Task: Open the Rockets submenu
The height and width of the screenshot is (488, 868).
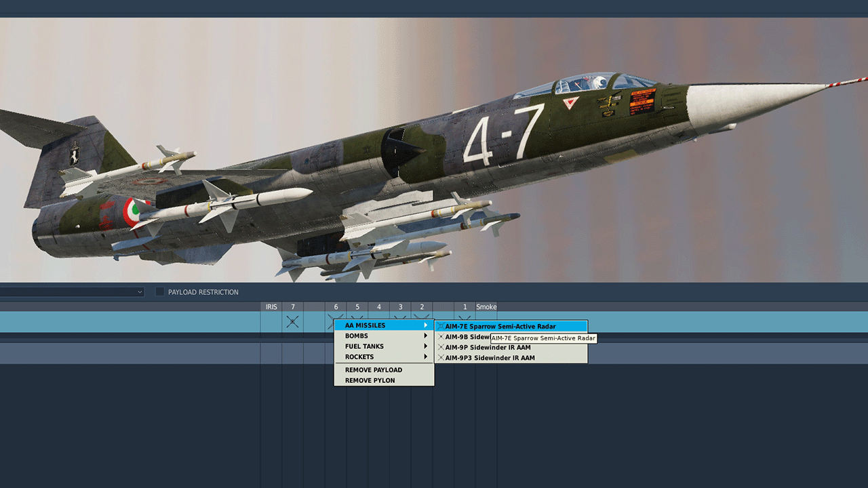Action: 384,357
